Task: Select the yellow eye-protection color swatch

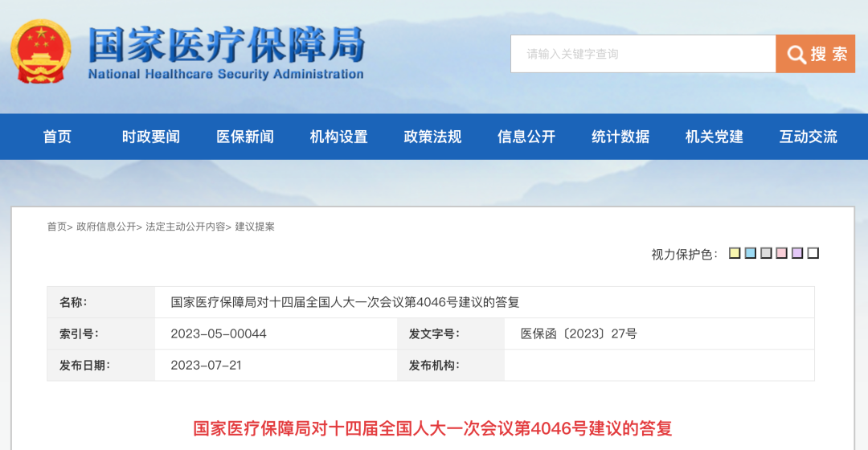Action: coord(735,253)
